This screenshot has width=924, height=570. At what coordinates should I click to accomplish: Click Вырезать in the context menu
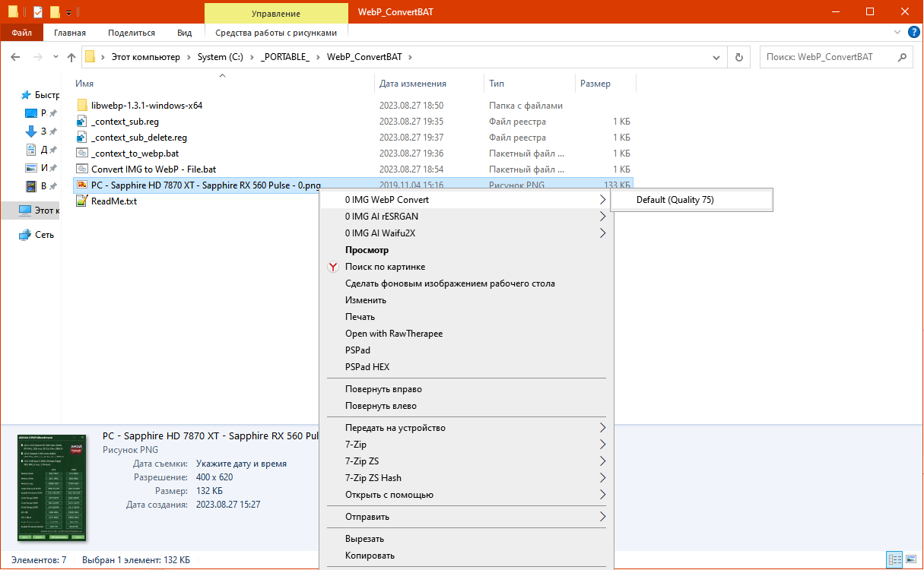(x=466, y=539)
